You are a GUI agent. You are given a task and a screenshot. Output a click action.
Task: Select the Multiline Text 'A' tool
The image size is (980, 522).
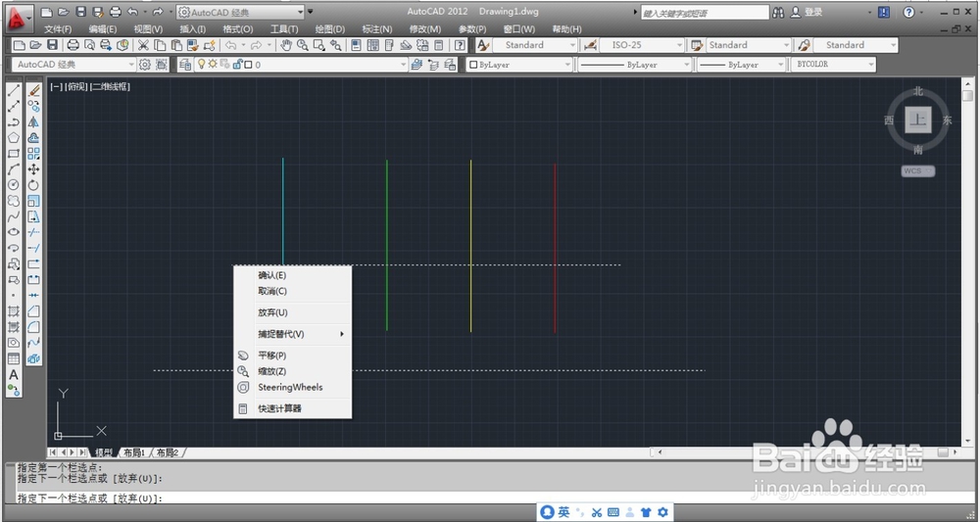(14, 375)
